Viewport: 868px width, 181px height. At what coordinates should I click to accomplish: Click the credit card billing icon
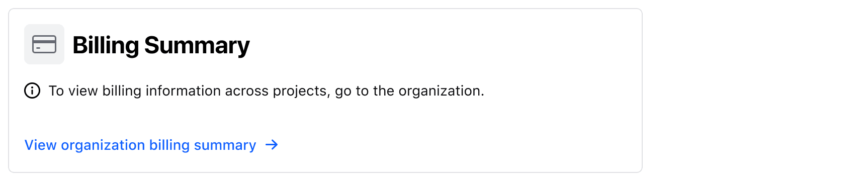[44, 44]
